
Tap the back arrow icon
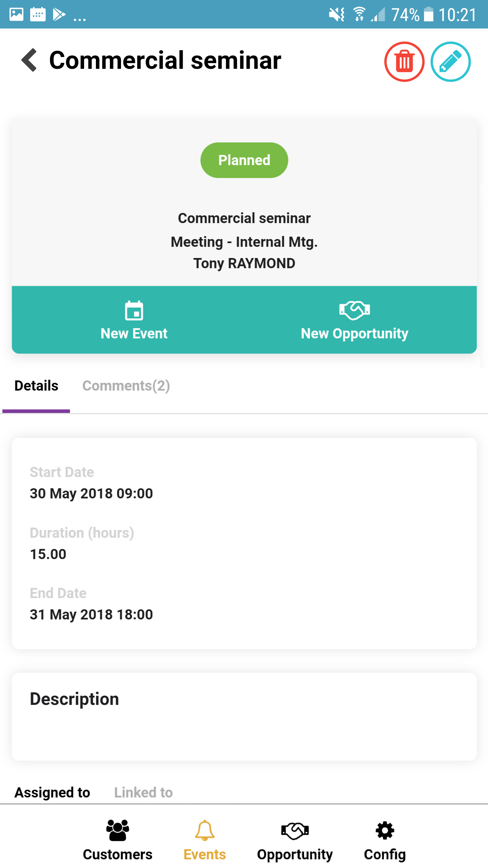29,60
